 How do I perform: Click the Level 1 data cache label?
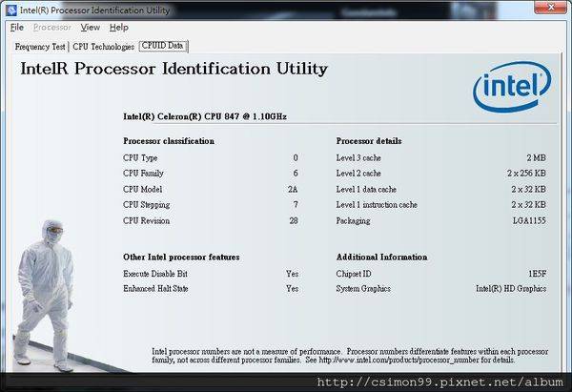(366, 190)
